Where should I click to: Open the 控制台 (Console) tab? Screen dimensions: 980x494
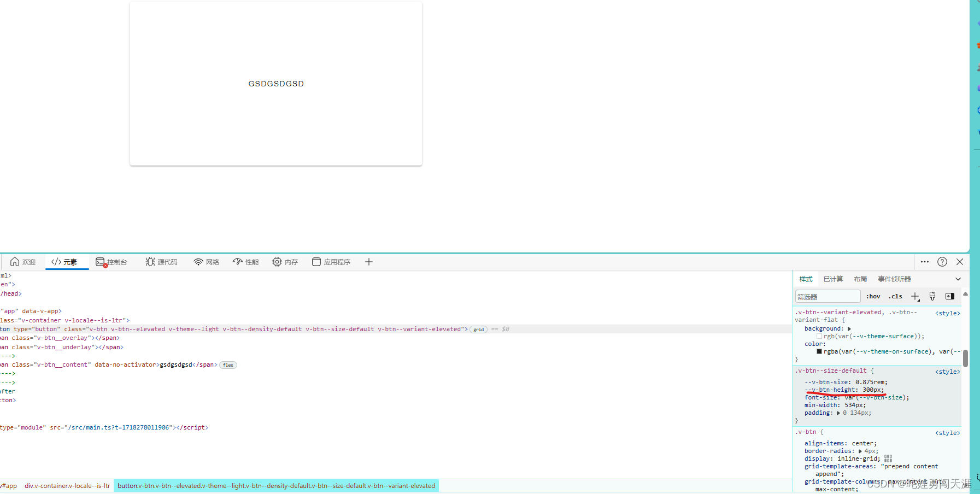click(112, 262)
